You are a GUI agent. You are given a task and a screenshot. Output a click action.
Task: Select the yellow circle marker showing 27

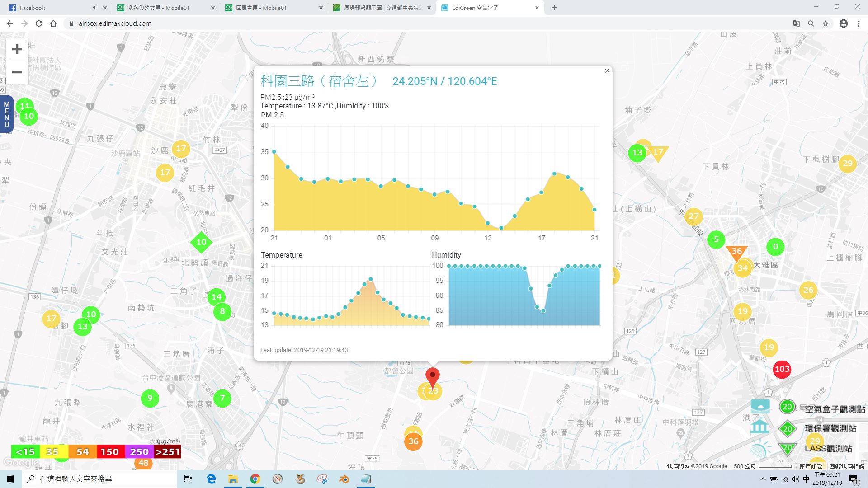(693, 216)
